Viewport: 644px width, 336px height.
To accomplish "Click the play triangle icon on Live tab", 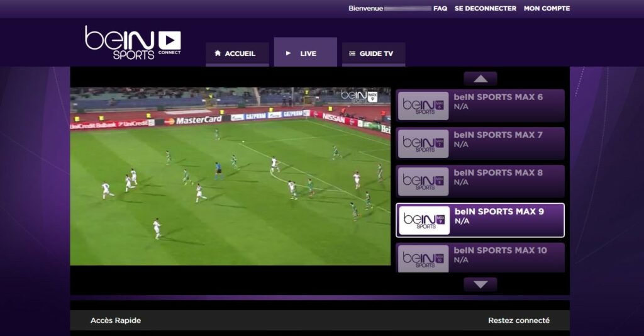I will click(x=288, y=53).
